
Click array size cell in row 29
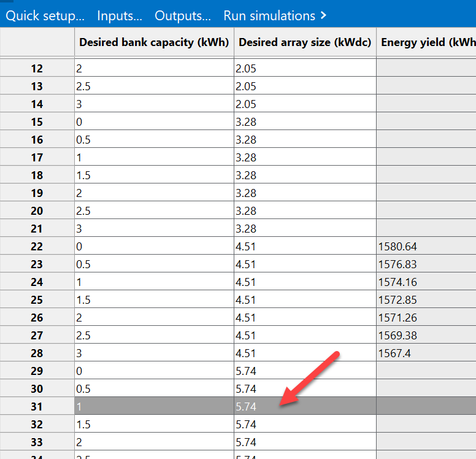(305, 371)
